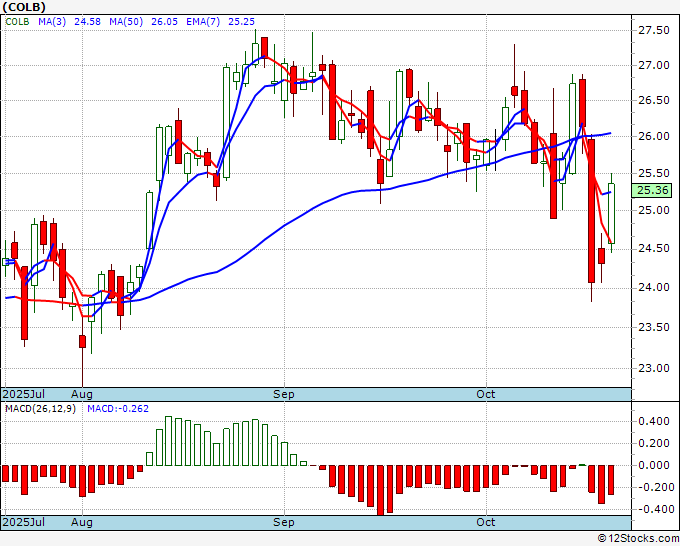Click the MA(3) value 24.58

pyautogui.click(x=87, y=22)
